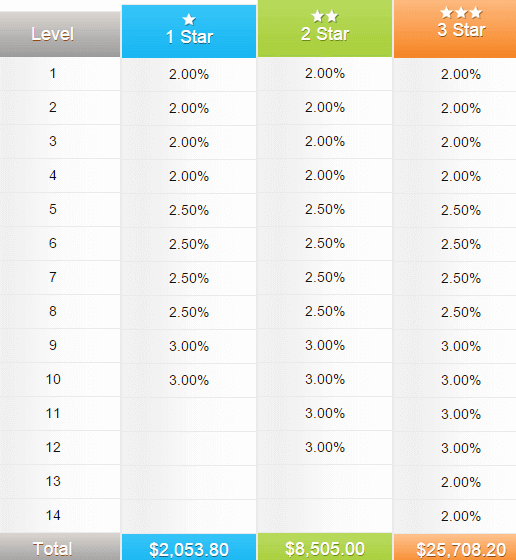Select level 5 row number
Image resolution: width=516 pixels, height=560 pixels.
53,209
